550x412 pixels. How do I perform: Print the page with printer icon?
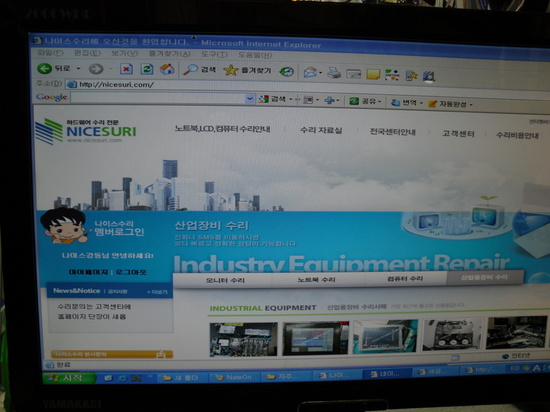(x=334, y=73)
